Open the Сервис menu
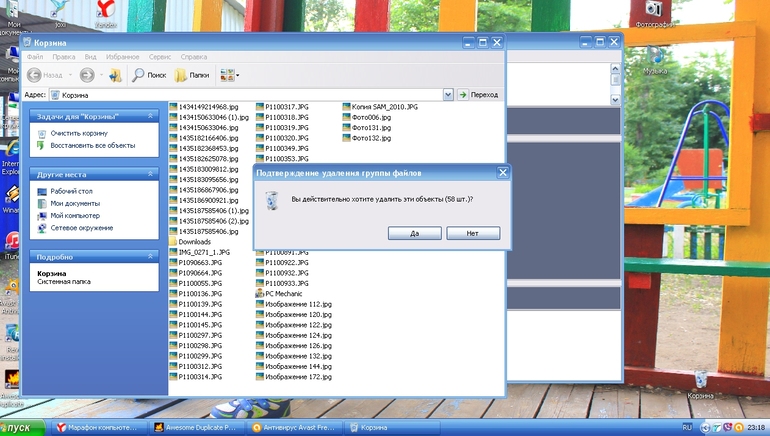Image resolution: width=770 pixels, height=436 pixels. (x=159, y=58)
